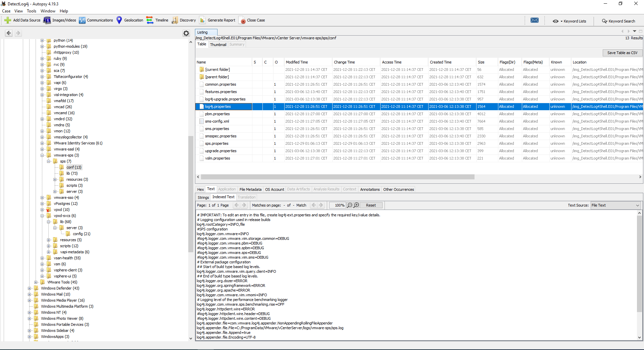This screenshot has width=644, height=350.
Task: Launch the Timeline tool
Action: 157,20
